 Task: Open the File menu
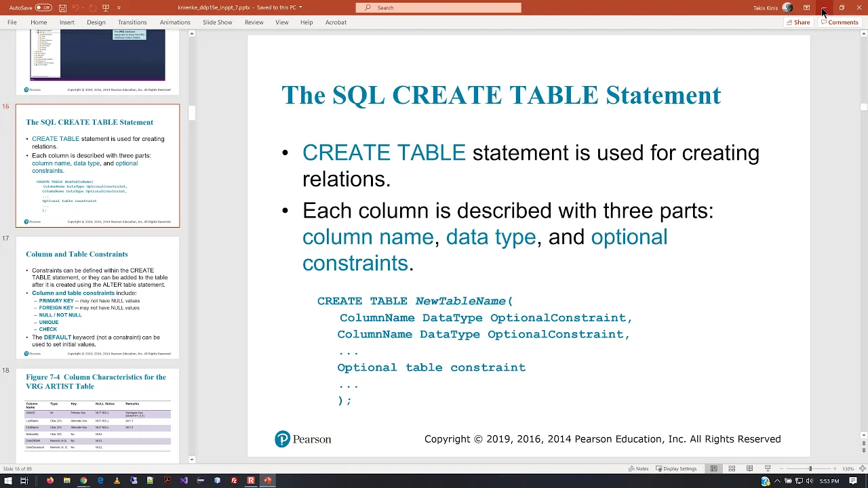click(x=12, y=22)
